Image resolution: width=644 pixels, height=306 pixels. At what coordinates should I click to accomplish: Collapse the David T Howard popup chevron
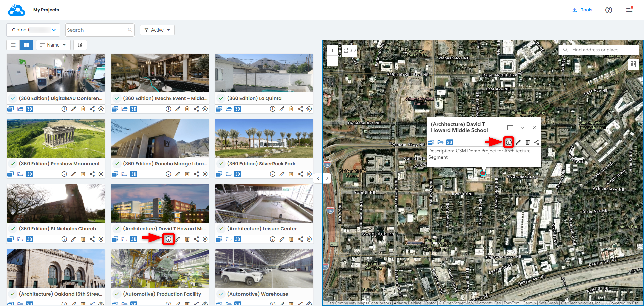tap(522, 128)
